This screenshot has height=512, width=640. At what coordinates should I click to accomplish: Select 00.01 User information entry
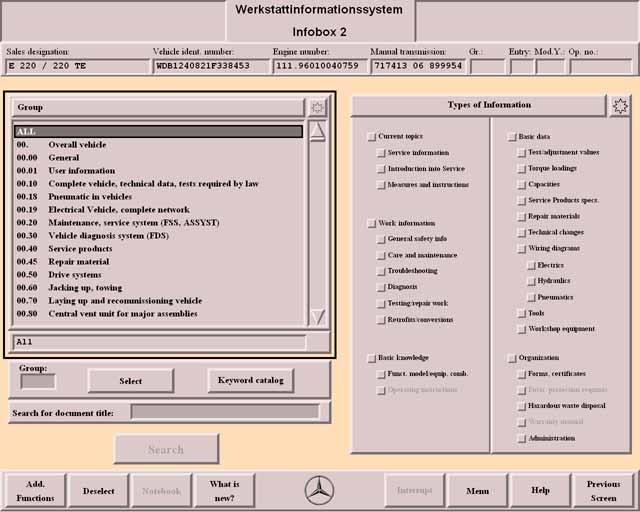pyautogui.click(x=158, y=171)
